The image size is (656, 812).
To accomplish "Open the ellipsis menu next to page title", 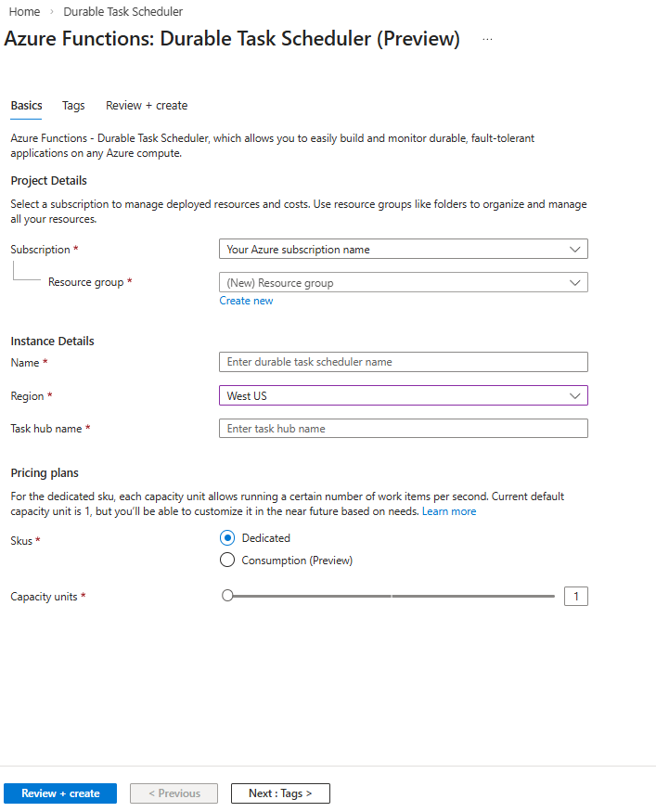I will (x=487, y=41).
